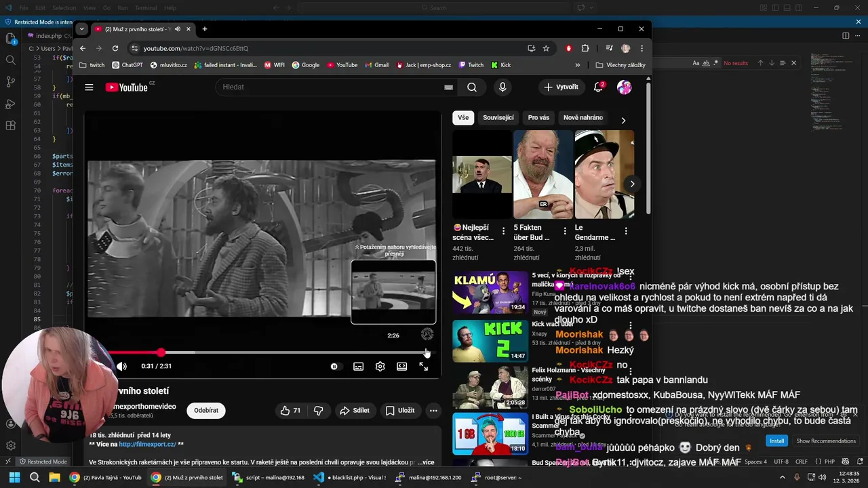This screenshot has width=868, height=488.
Task: Open the YouTube hamburger guide menu
Action: (89, 87)
